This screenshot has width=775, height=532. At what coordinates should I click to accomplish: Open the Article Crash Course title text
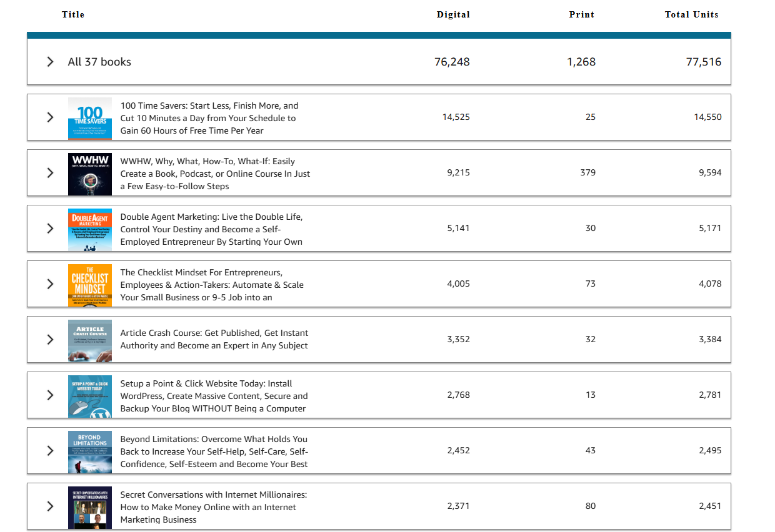[x=214, y=339]
